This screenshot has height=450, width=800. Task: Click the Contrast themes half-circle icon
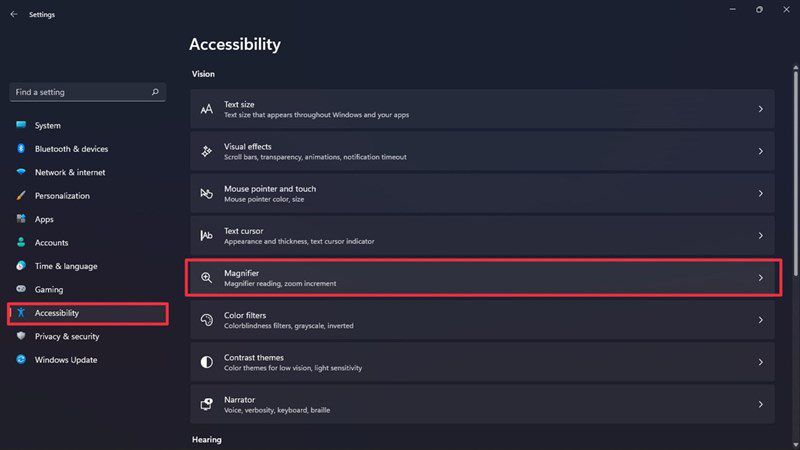coord(206,362)
